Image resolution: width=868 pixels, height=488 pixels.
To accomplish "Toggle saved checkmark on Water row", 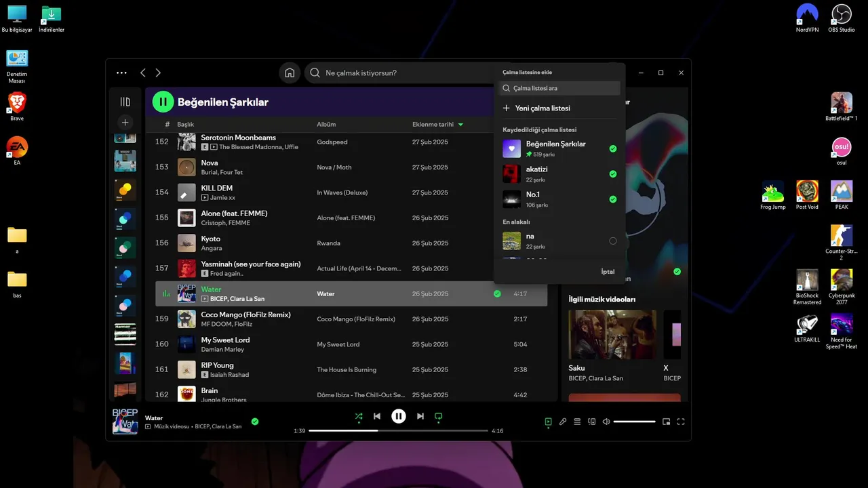I will [x=497, y=294].
